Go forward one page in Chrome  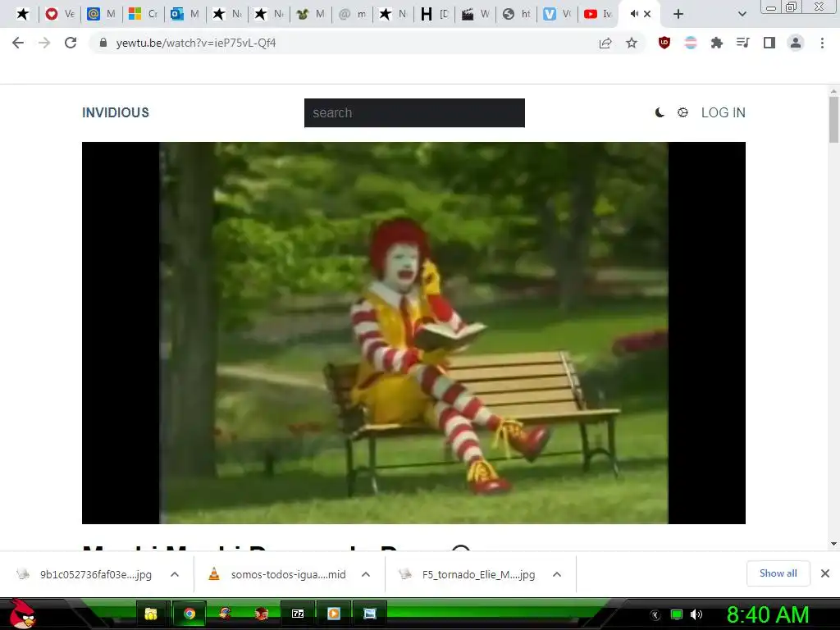44,43
